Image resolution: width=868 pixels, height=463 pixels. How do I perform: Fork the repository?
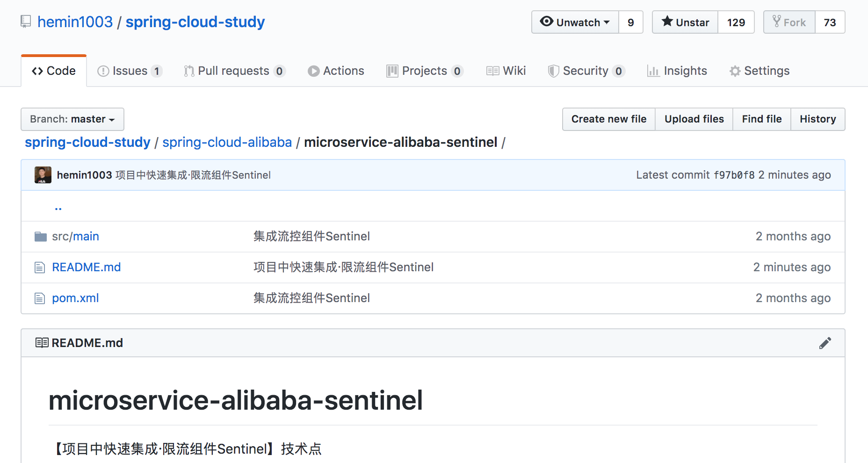click(789, 22)
